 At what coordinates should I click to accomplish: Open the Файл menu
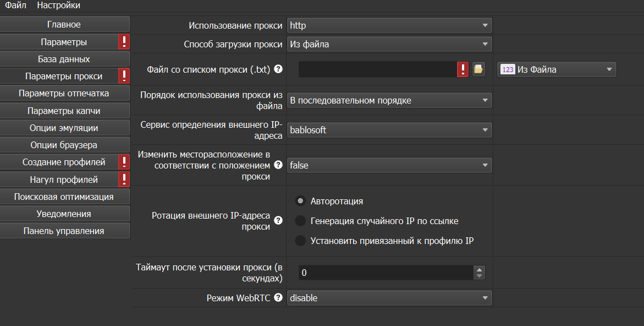15,6
